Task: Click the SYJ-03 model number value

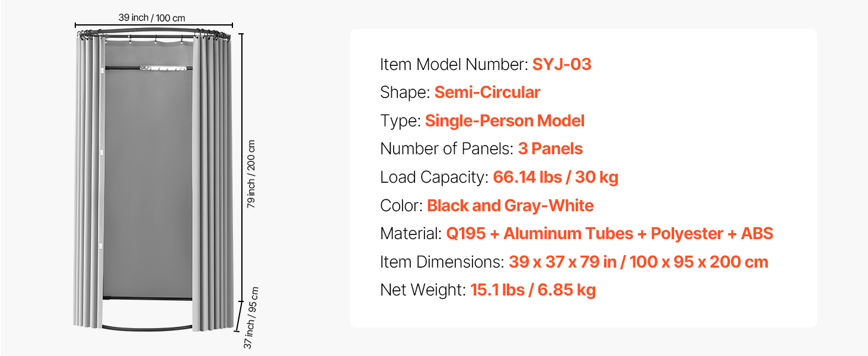Action: pyautogui.click(x=561, y=64)
